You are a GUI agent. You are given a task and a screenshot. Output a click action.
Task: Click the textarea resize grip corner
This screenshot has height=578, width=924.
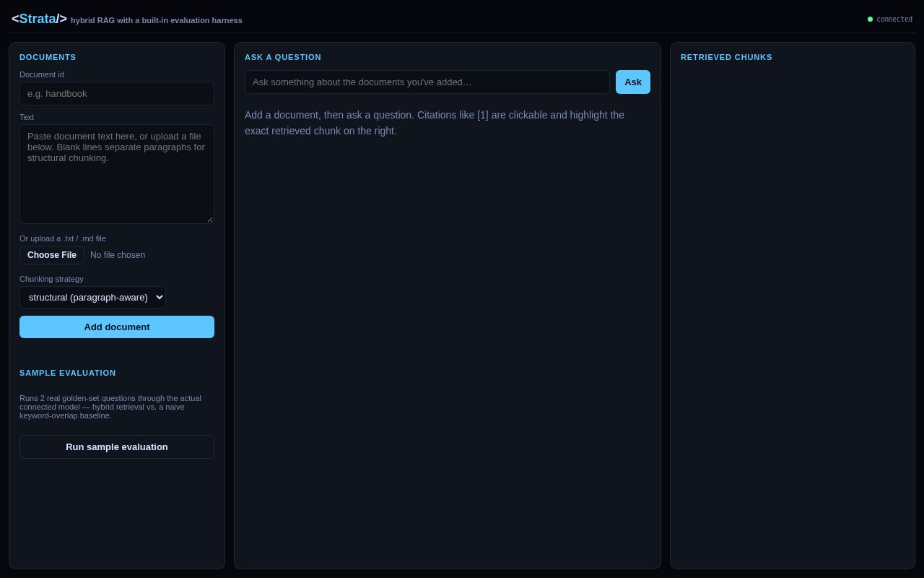click(x=210, y=220)
